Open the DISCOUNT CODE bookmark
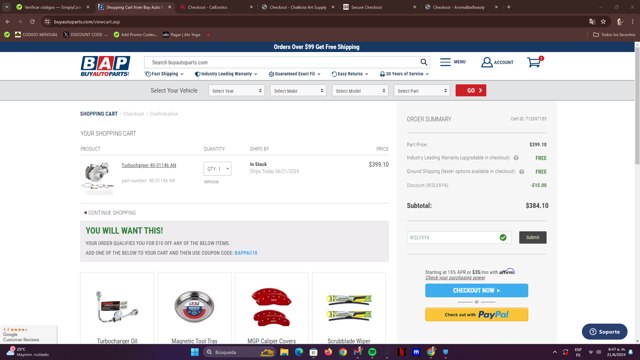 tap(85, 35)
